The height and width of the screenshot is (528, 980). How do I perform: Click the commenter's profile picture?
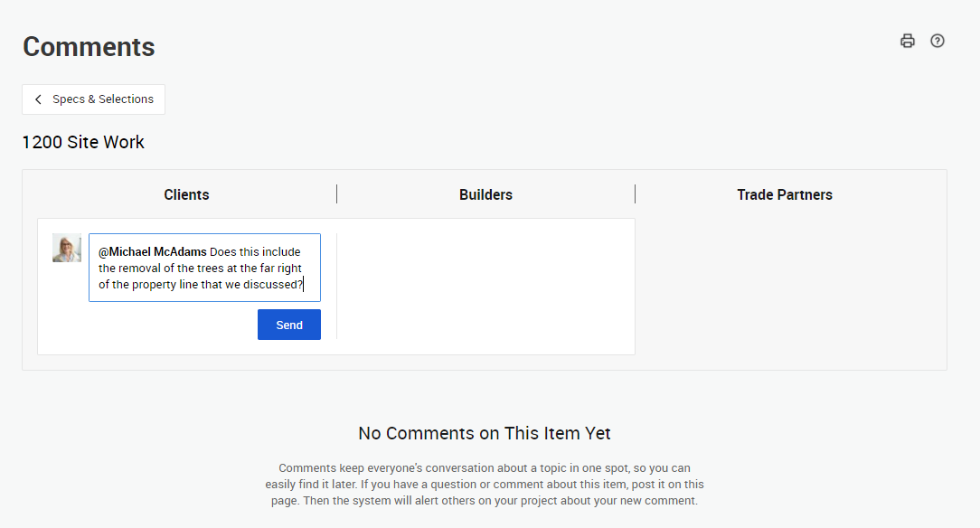pos(67,248)
